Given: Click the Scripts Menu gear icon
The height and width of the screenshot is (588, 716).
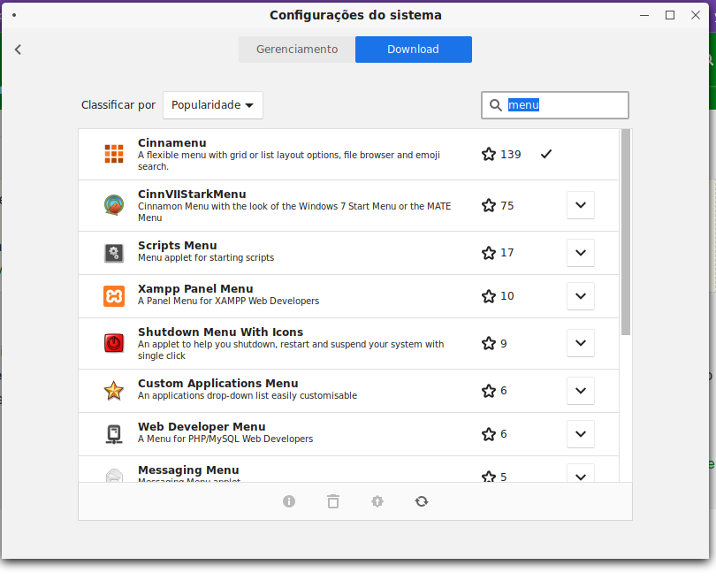Looking at the screenshot, I should 114,253.
